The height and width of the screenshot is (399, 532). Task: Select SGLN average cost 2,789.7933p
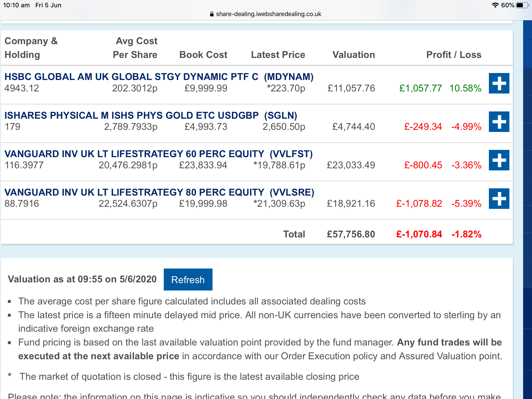131,127
